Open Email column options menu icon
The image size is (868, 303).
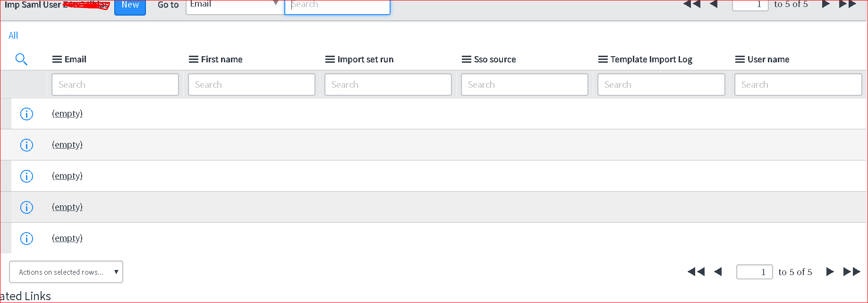(57, 59)
